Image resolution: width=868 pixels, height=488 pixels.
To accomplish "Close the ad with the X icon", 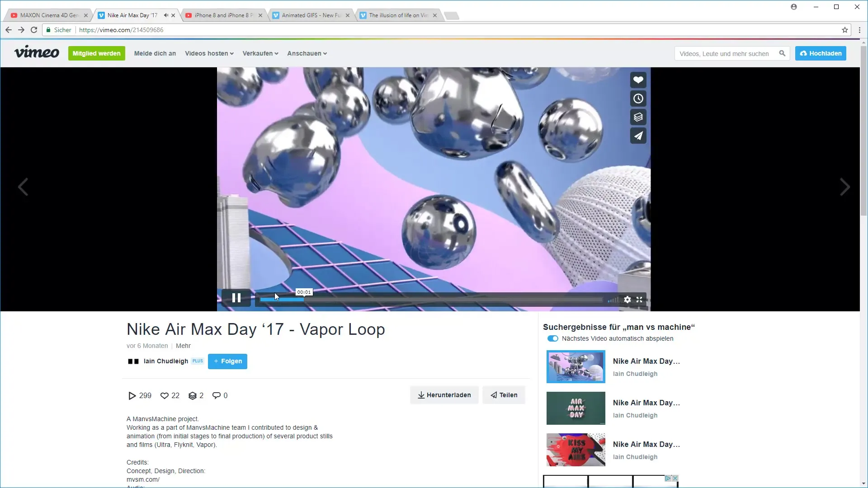I will [x=675, y=478].
